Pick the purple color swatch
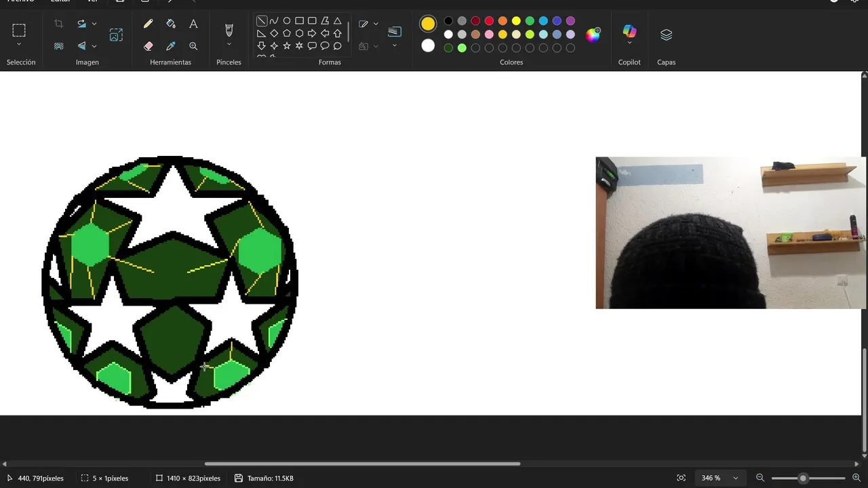 (x=570, y=21)
